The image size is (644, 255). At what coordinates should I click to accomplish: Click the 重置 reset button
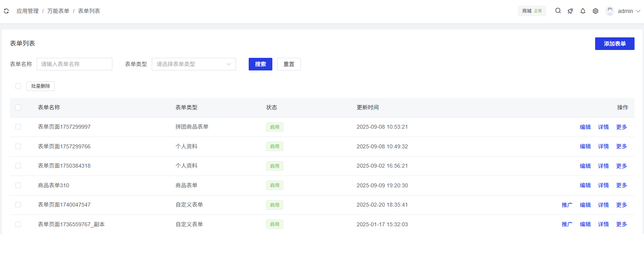[x=288, y=64]
